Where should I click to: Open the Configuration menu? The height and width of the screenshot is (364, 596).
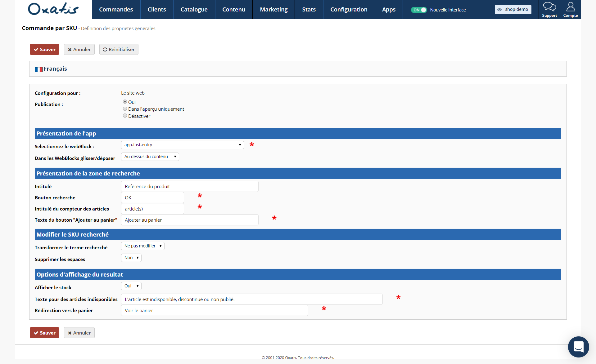coord(349,10)
